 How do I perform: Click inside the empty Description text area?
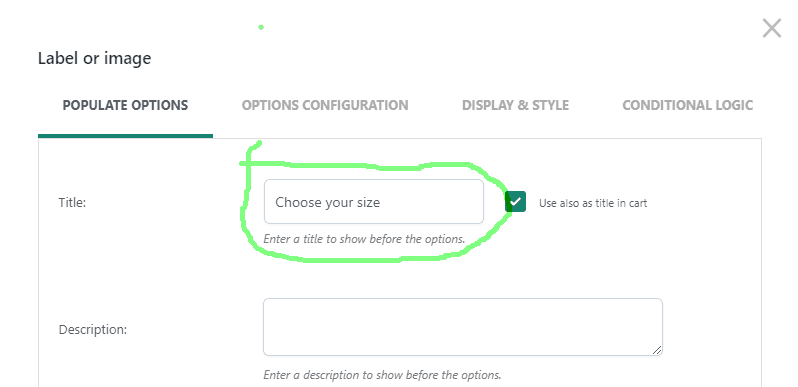[463, 327]
